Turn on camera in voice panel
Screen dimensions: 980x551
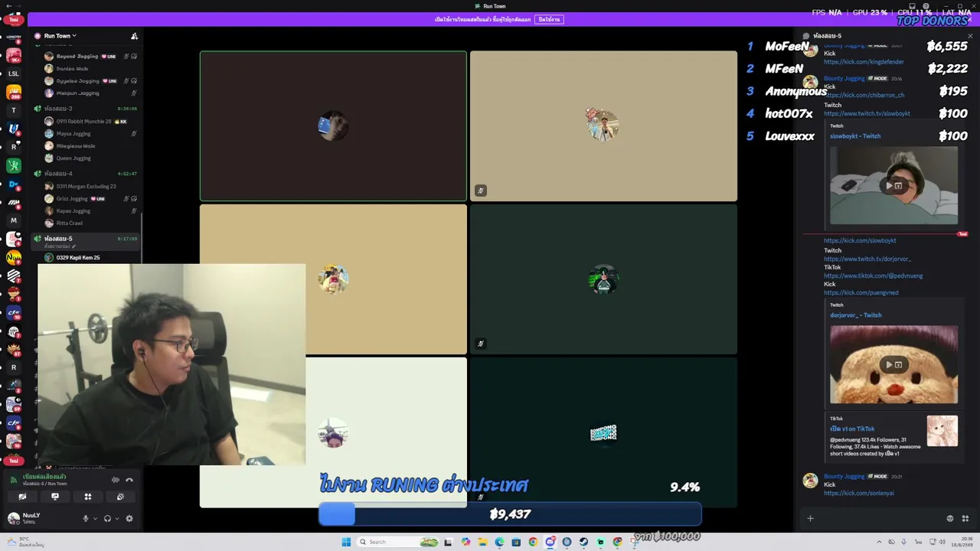(22, 497)
